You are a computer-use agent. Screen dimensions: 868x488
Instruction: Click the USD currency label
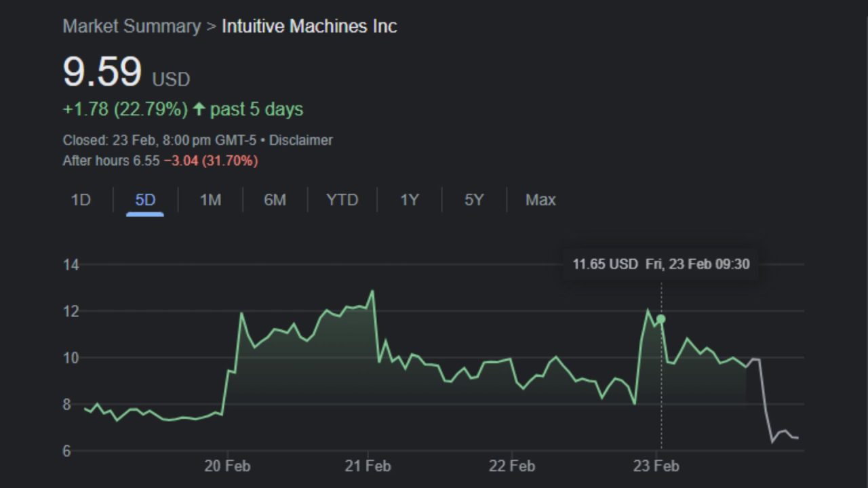tap(171, 79)
